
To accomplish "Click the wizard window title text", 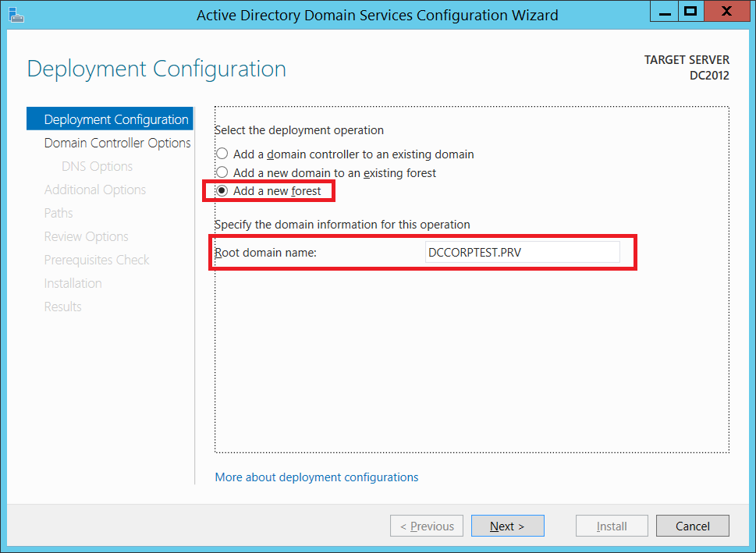I will pyautogui.click(x=378, y=16).
